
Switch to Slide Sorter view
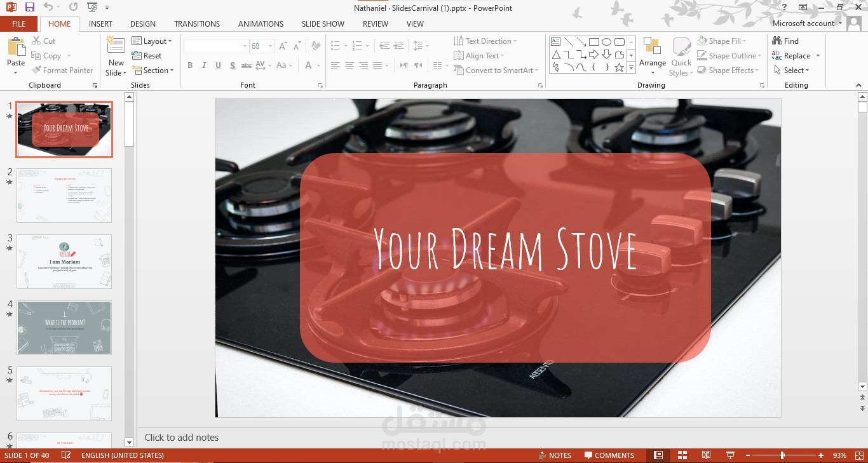point(682,455)
